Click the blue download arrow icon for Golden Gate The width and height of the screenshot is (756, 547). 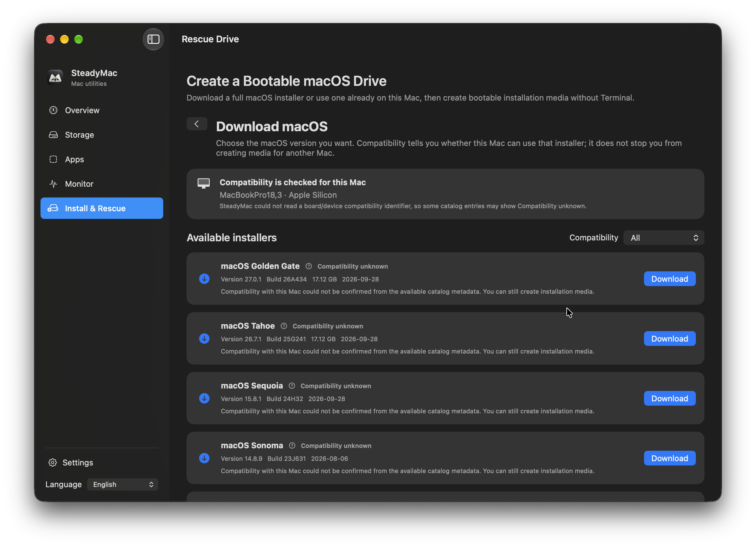pyautogui.click(x=204, y=279)
